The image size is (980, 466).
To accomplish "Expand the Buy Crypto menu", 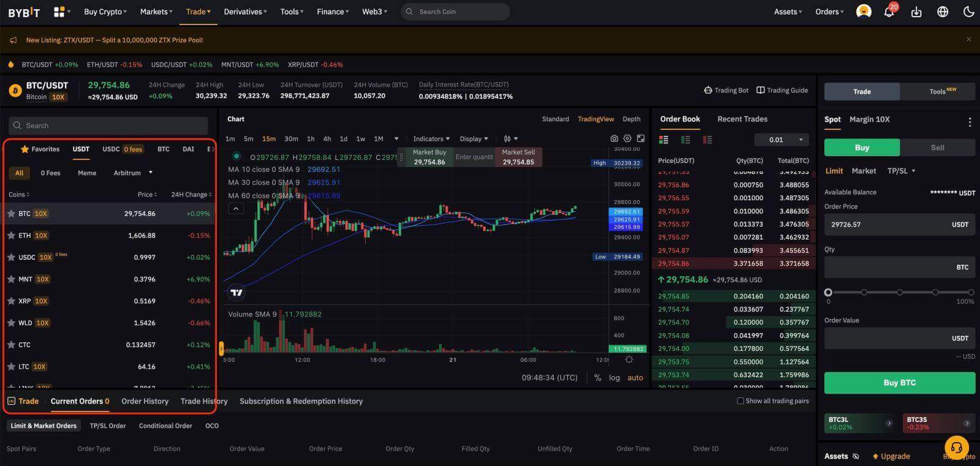I will (105, 12).
